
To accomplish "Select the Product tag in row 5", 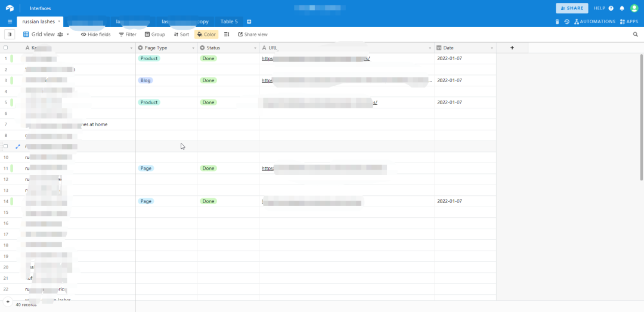I will pyautogui.click(x=149, y=102).
